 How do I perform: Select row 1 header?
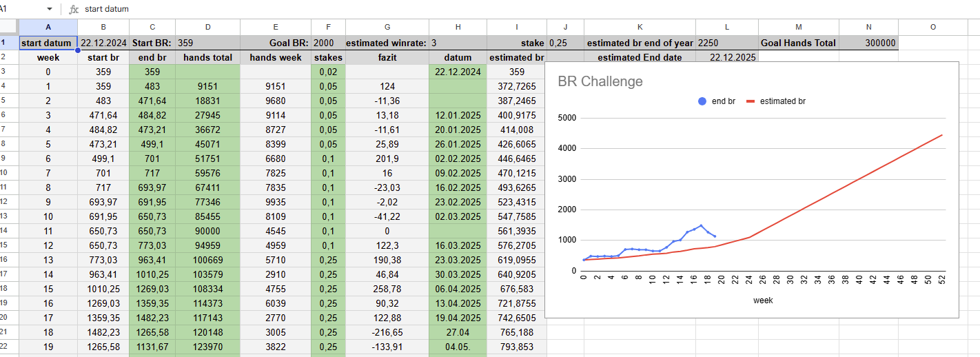click(9, 43)
